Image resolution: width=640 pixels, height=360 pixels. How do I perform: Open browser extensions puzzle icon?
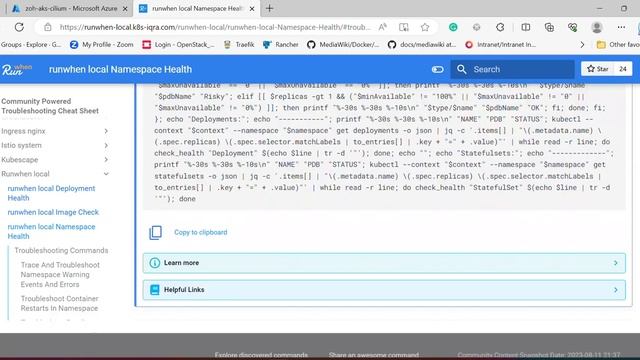pyautogui.click(x=500, y=27)
